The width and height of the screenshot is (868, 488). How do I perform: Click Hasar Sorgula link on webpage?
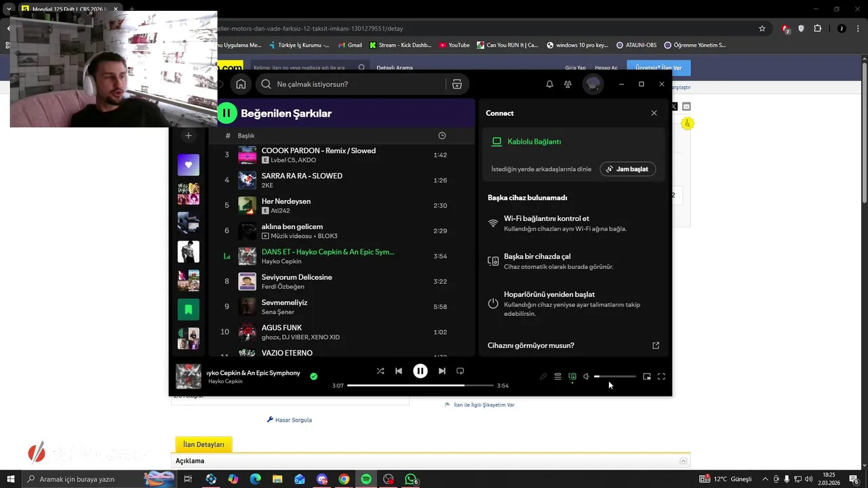point(290,420)
